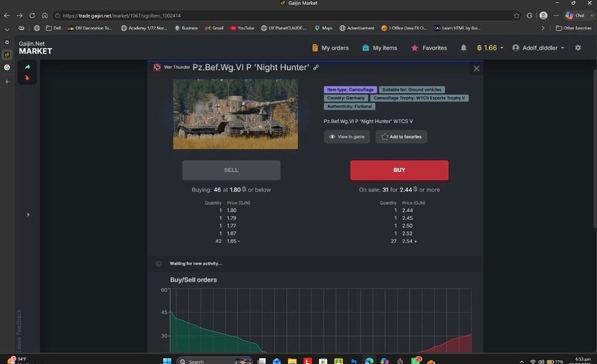The width and height of the screenshot is (597, 364).
Task: Expand the 1.66 GJN balance dropdown
Action: [x=490, y=48]
